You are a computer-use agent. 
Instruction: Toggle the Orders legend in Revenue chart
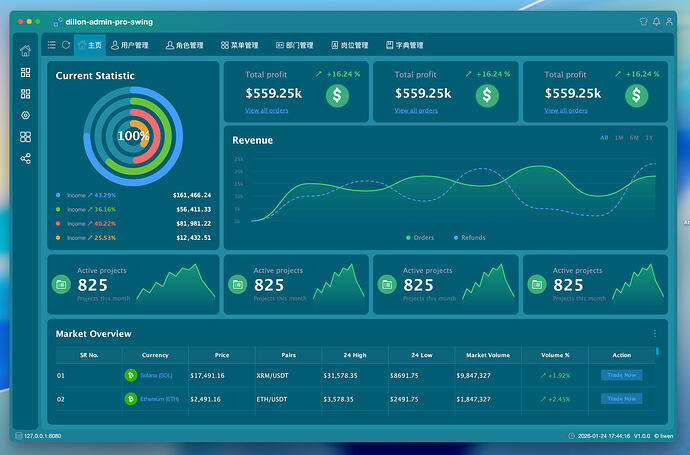point(420,238)
